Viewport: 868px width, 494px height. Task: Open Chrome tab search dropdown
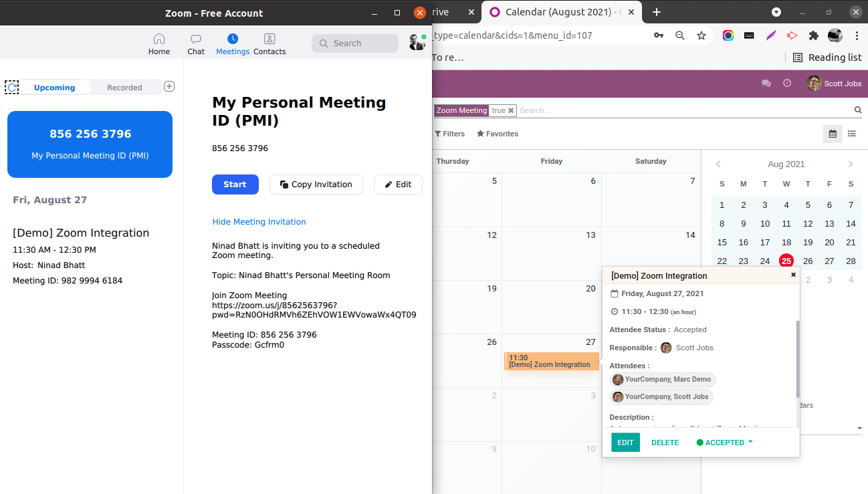coord(776,12)
